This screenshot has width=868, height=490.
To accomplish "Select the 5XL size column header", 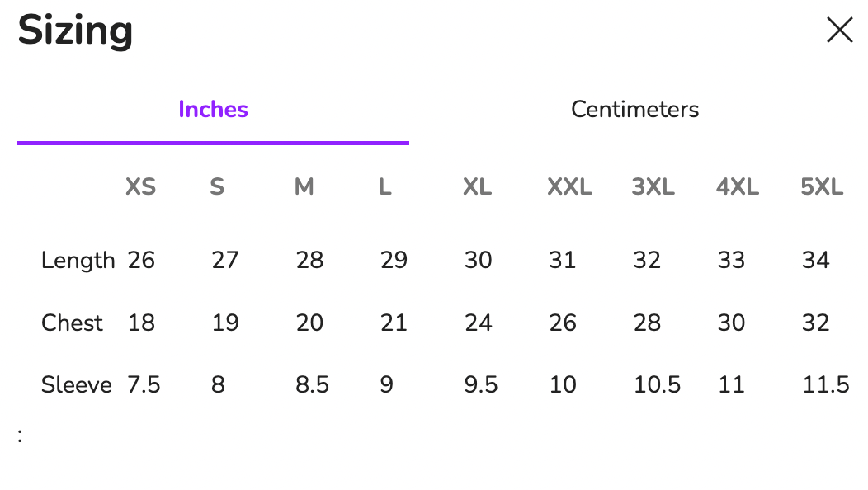I will pyautogui.click(x=821, y=187).
